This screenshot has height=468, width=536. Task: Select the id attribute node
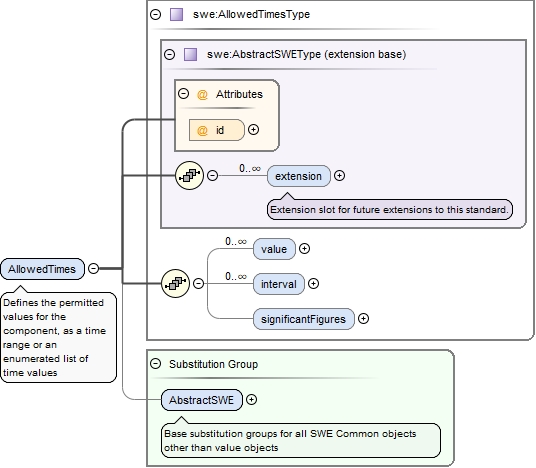coord(217,130)
